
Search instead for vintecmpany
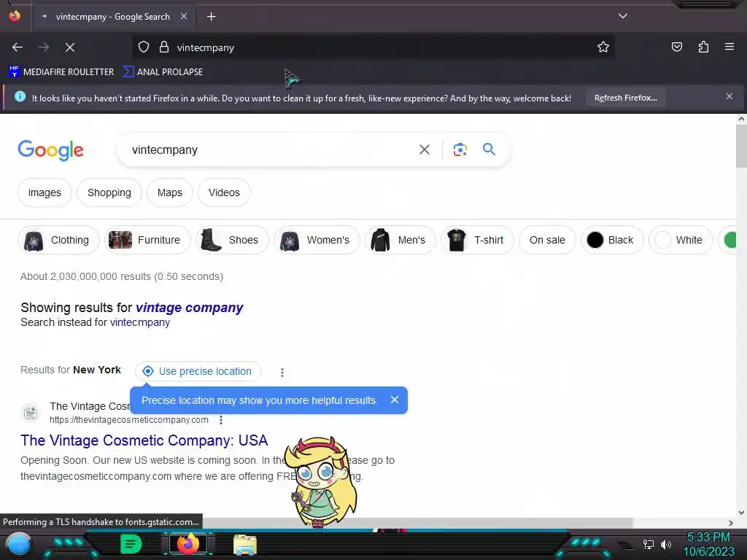click(x=139, y=322)
